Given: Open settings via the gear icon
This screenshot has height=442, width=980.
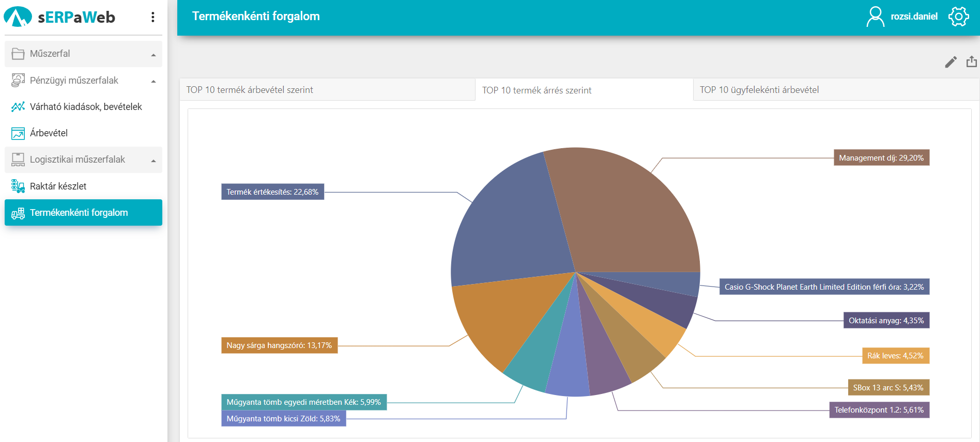Looking at the screenshot, I should 958,17.
